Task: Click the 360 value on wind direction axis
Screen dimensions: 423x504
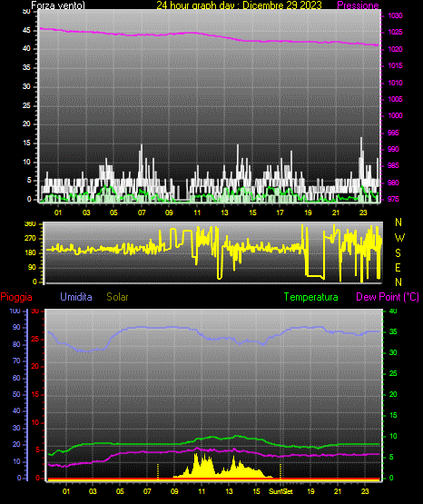Action: (30, 224)
